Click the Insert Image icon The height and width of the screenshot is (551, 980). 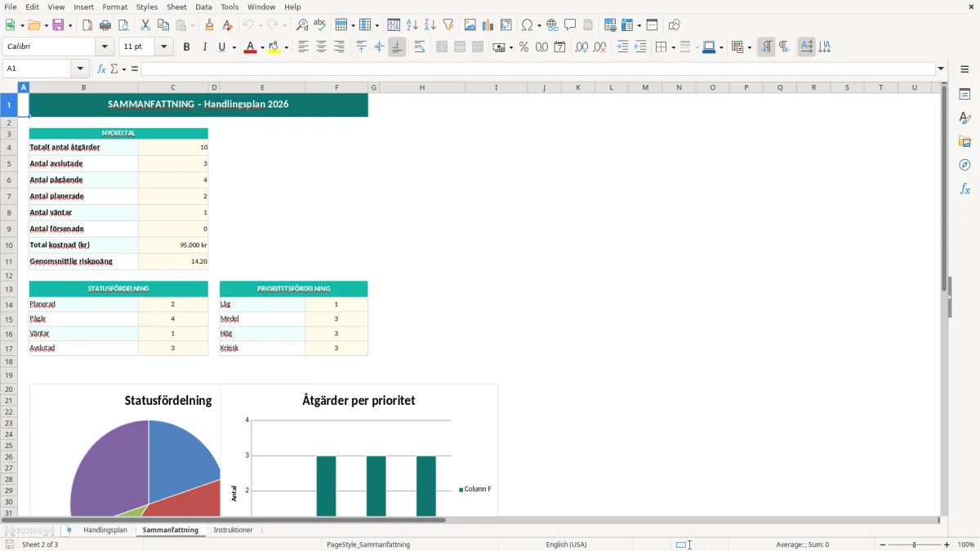[x=470, y=25]
